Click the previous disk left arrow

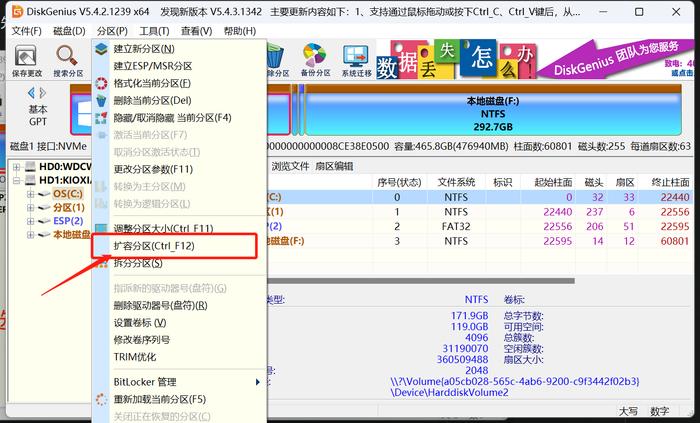click(x=31, y=93)
